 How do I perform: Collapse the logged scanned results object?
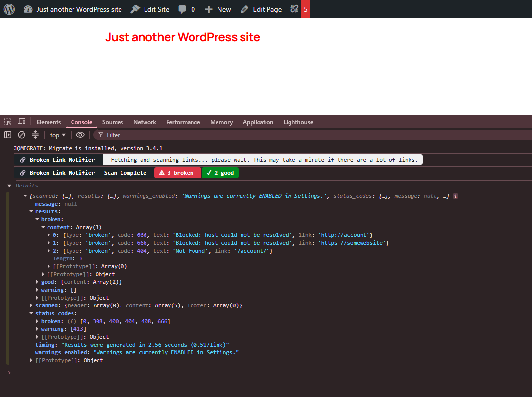tap(25, 196)
